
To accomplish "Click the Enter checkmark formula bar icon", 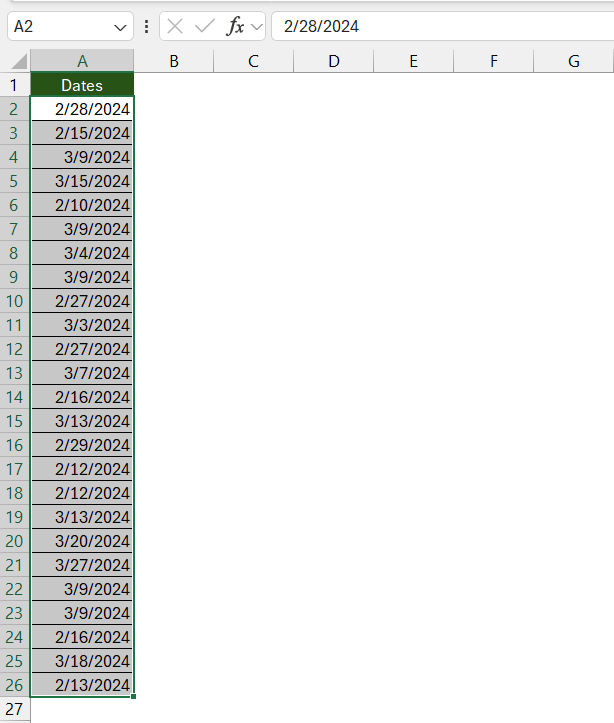I will pyautogui.click(x=205, y=26).
